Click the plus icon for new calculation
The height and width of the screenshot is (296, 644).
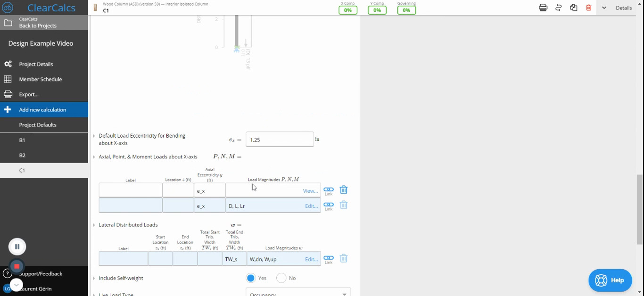coord(8,109)
